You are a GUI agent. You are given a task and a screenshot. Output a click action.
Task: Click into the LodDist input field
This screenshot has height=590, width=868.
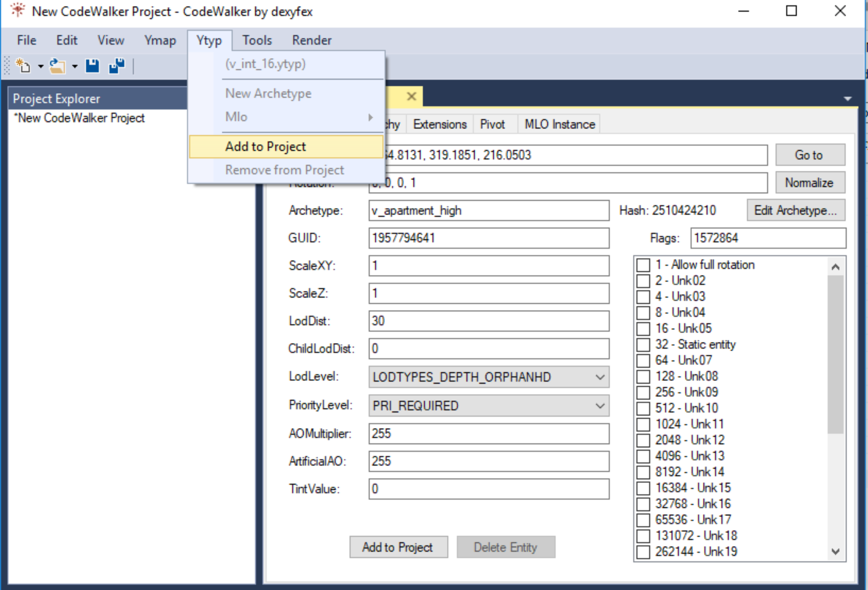488,321
